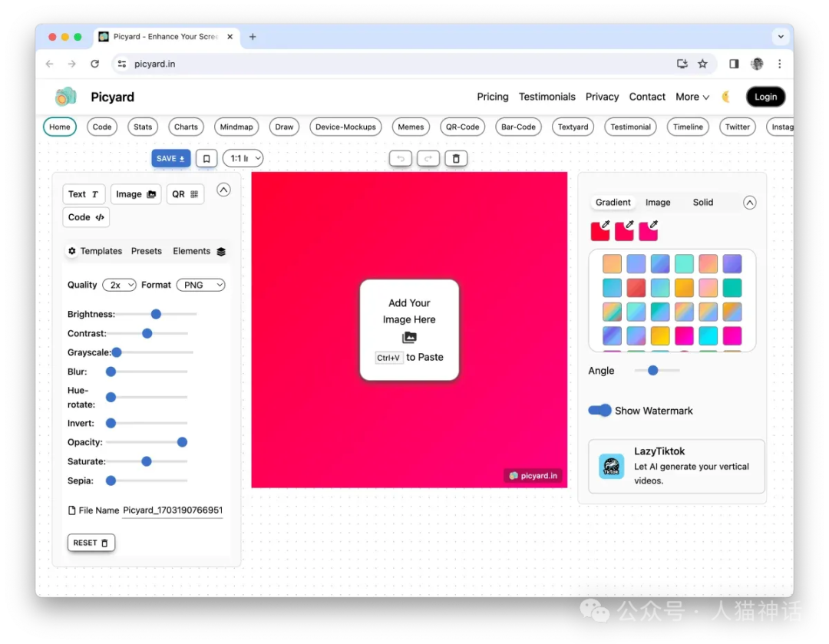Image resolution: width=829 pixels, height=644 pixels.
Task: Open the Pricing link
Action: click(x=492, y=97)
